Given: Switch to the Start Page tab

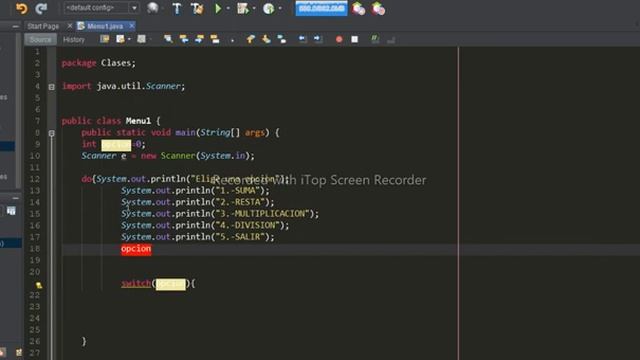Looking at the screenshot, I should (43, 26).
